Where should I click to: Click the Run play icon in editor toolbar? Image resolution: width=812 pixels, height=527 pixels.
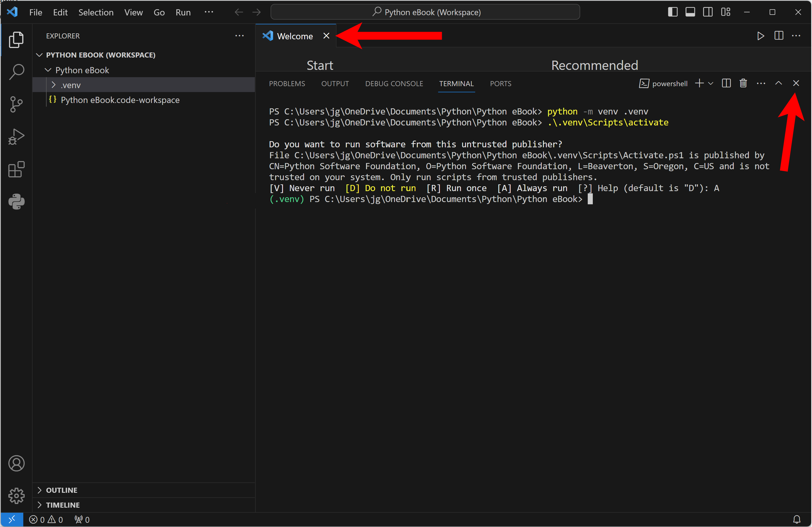pos(760,36)
